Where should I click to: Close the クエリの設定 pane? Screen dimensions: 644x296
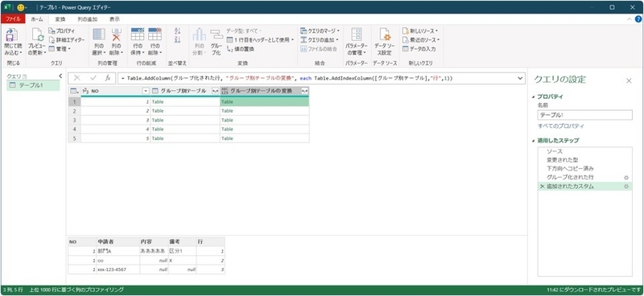[629, 81]
